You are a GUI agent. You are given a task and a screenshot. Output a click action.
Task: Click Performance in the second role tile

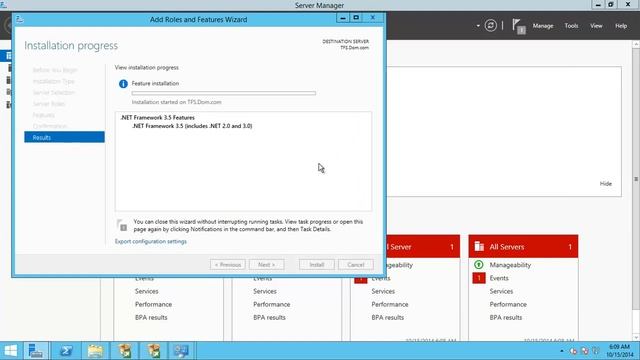point(272,304)
